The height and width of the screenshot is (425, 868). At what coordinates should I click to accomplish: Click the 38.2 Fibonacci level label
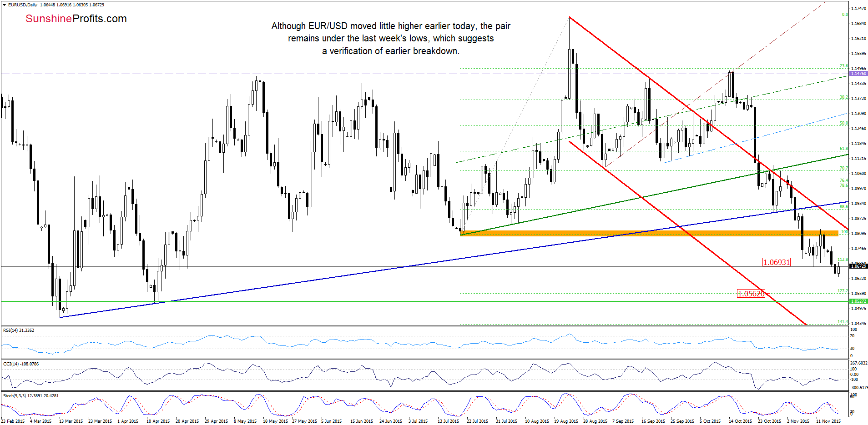point(843,98)
